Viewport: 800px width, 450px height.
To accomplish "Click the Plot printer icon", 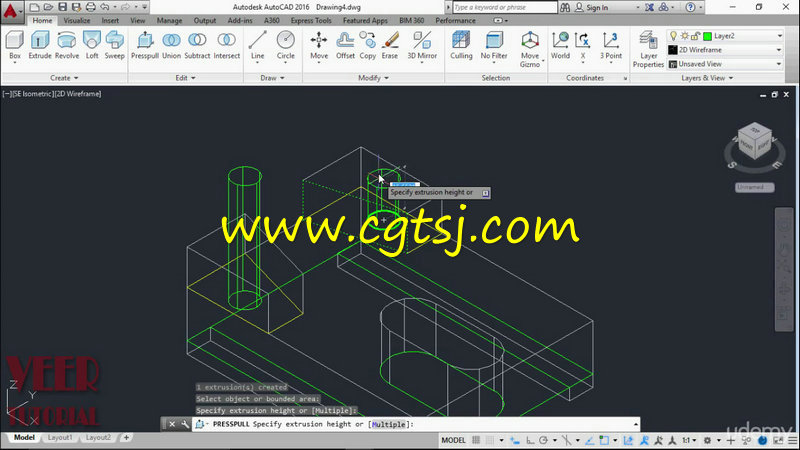I will 91,7.
